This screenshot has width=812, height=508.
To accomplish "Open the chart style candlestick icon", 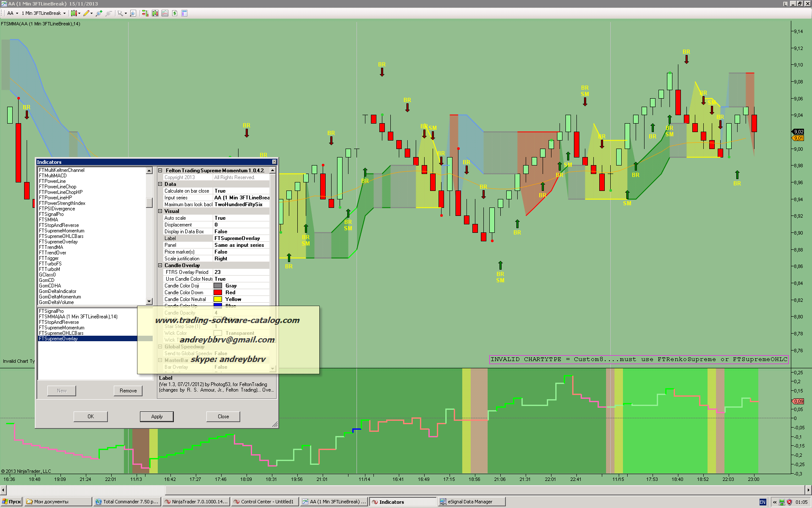I will [x=74, y=13].
